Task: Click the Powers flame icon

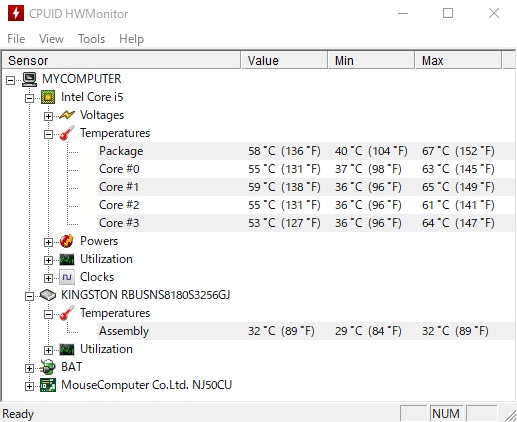Action: (x=67, y=241)
